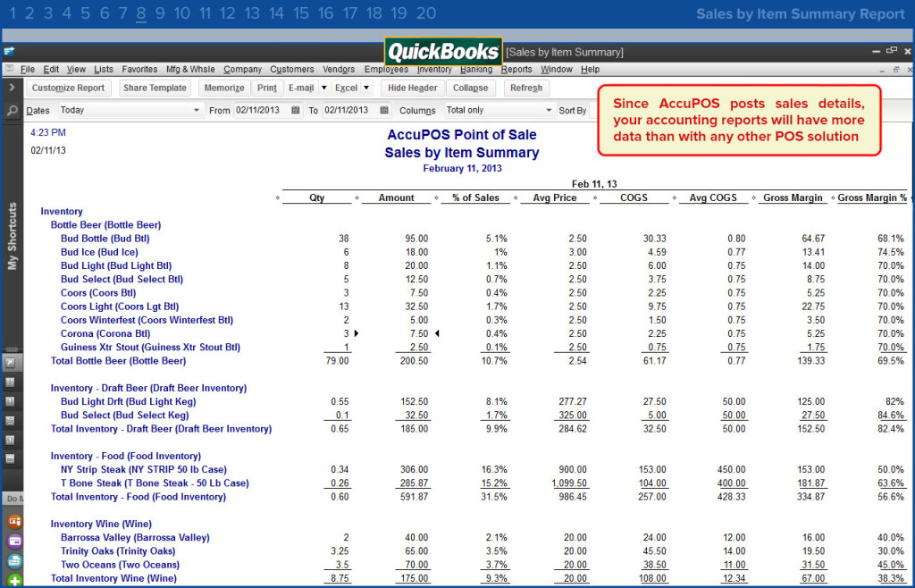Click the orange circular icon in sidebar
Screen dimensions: 915x588
(x=14, y=521)
